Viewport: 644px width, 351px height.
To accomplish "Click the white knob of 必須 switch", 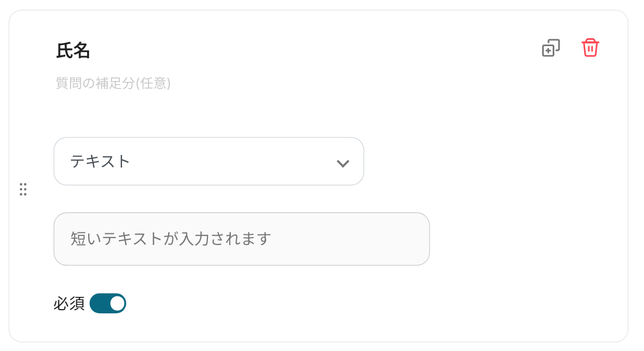I will pos(117,303).
